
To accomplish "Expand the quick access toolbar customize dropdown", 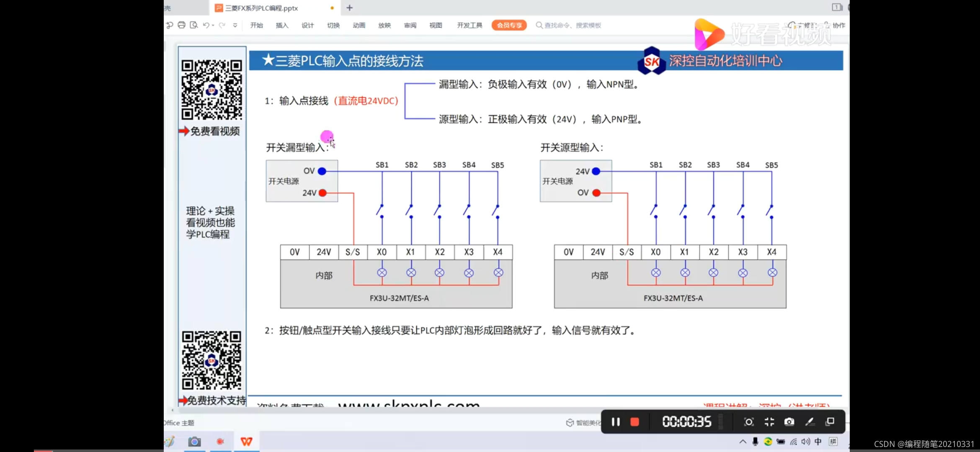I will [235, 25].
